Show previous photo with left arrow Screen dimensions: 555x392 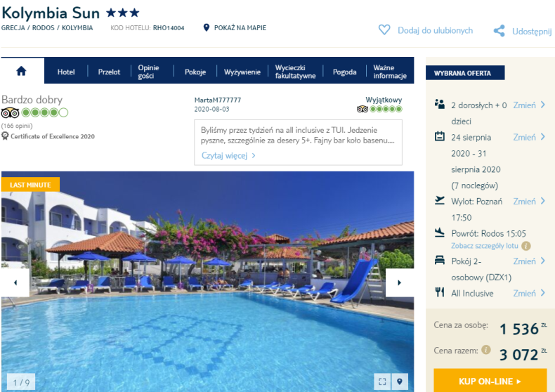tap(15, 282)
